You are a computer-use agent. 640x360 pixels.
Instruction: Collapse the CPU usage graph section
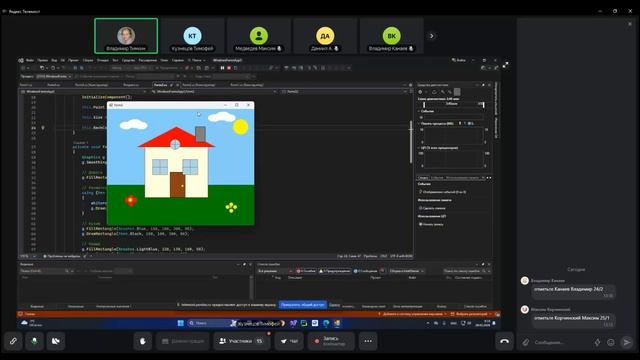point(419,148)
